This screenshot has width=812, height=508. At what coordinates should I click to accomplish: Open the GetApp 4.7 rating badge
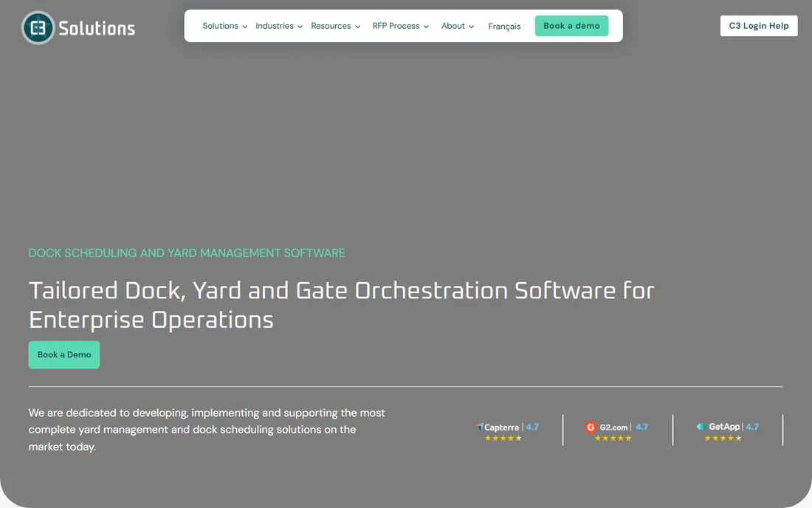tap(727, 432)
